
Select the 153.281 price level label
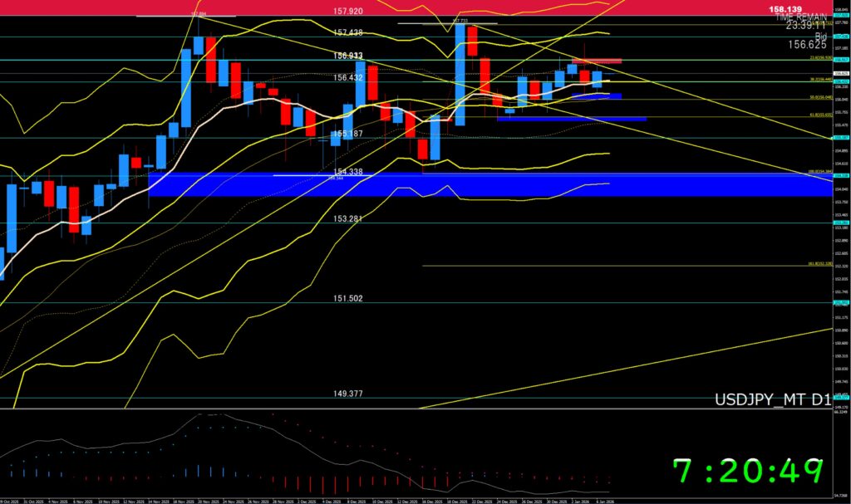click(349, 218)
